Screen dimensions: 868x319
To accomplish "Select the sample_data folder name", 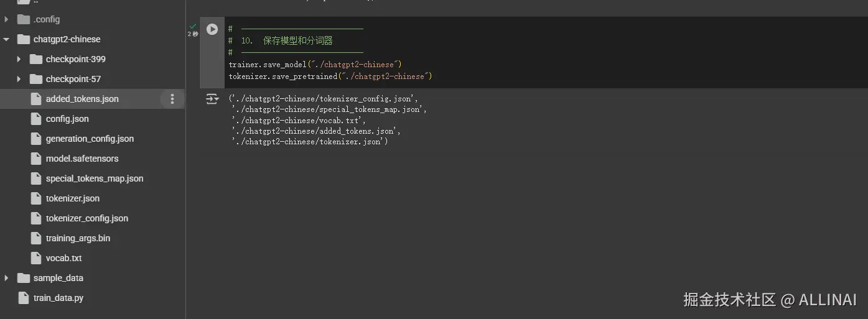I will 58,278.
